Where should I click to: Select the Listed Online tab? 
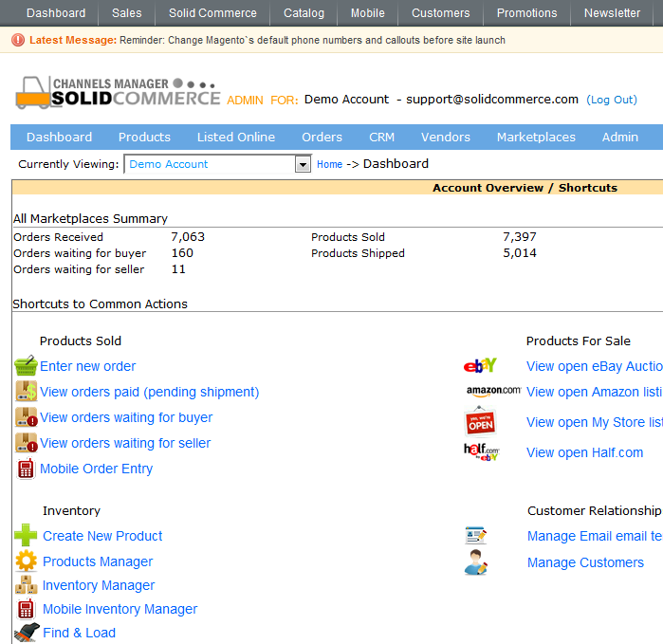tap(236, 137)
